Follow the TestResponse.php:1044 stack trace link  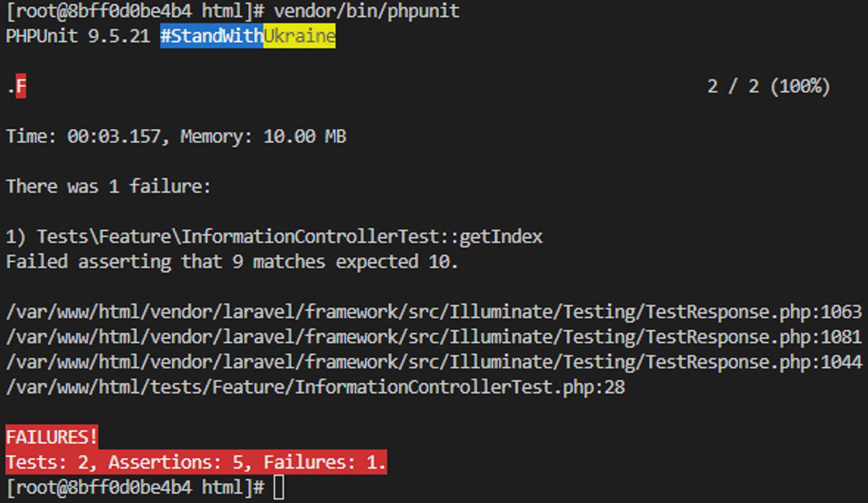434,362
